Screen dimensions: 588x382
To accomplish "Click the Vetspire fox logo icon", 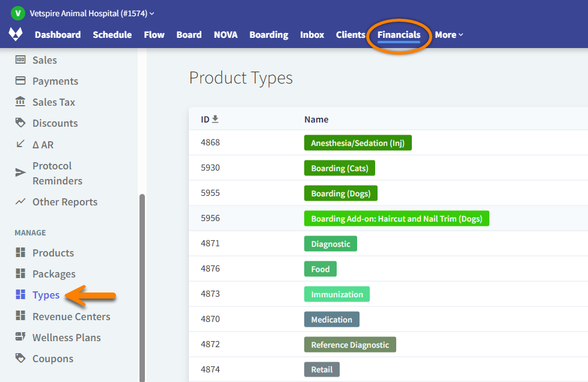I will pos(16,34).
